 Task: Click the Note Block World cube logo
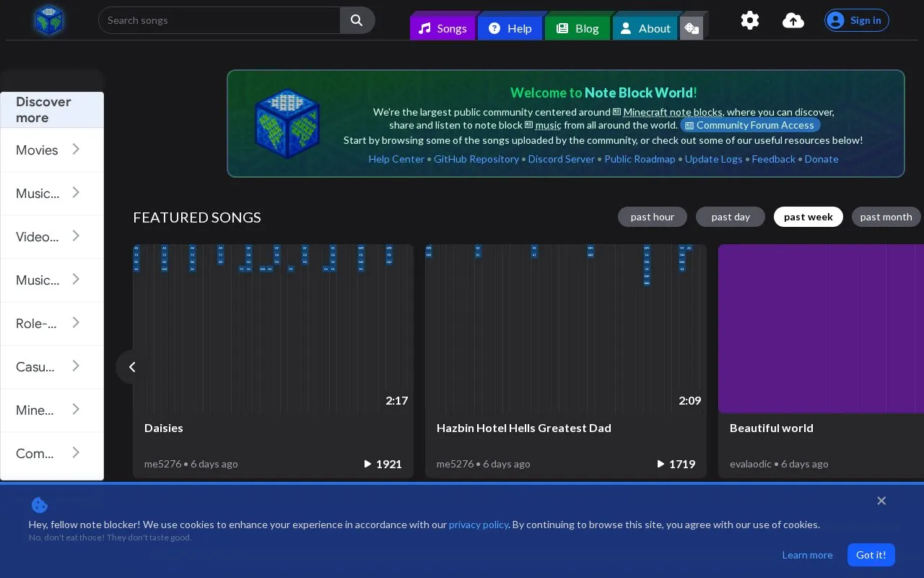[49, 20]
